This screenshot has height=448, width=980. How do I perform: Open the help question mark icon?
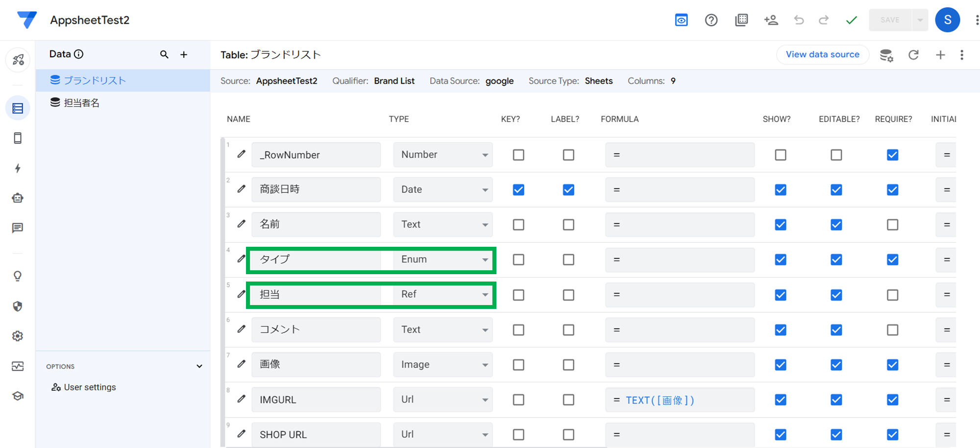tap(711, 20)
